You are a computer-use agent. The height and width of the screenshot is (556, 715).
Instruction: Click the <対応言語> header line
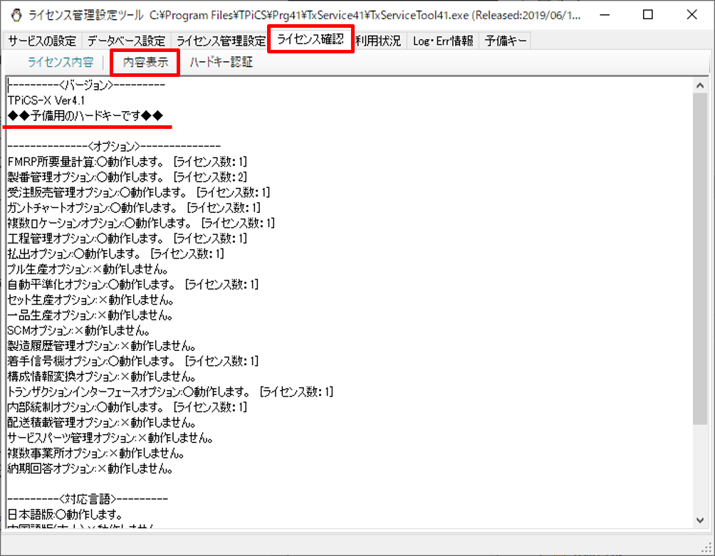pos(88,499)
